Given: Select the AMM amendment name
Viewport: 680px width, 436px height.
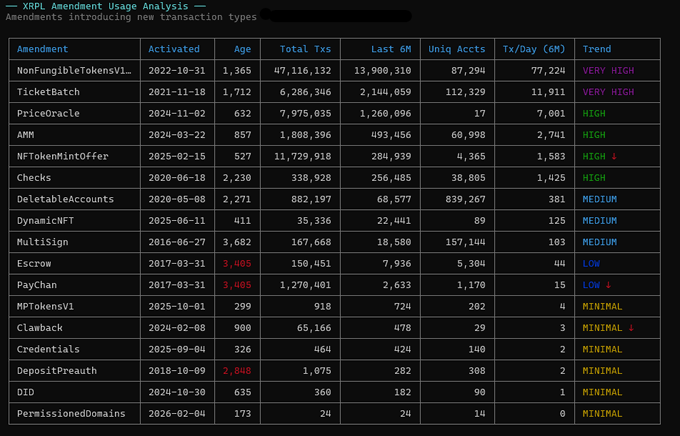Looking at the screenshot, I should (26, 135).
